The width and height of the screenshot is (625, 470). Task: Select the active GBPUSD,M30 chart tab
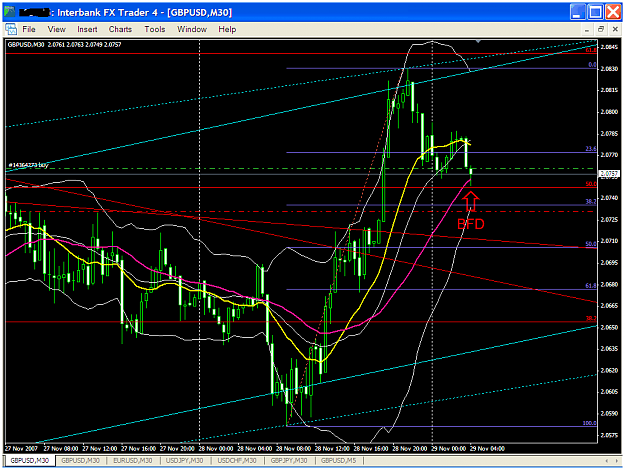tap(29, 460)
